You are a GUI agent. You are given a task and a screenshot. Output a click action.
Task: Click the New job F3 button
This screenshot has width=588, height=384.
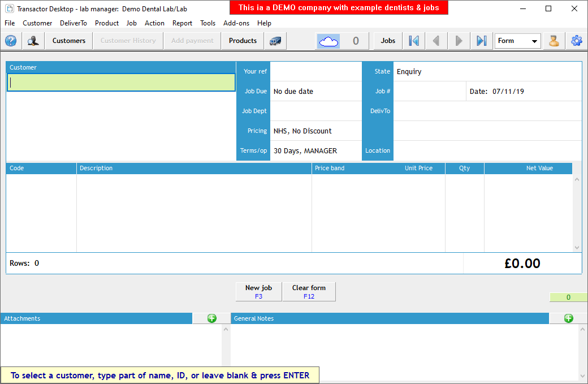[x=258, y=291]
